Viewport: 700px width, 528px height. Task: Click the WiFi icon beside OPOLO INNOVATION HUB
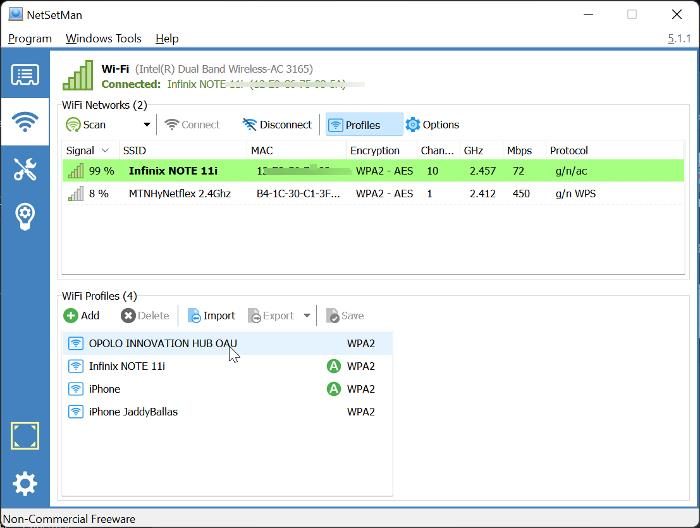pyautogui.click(x=75, y=343)
